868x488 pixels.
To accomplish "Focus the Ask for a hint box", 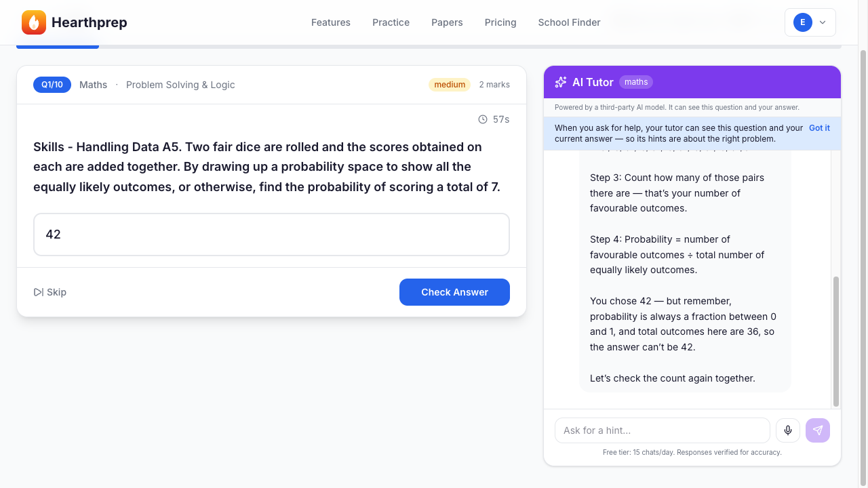I will tap(663, 430).
